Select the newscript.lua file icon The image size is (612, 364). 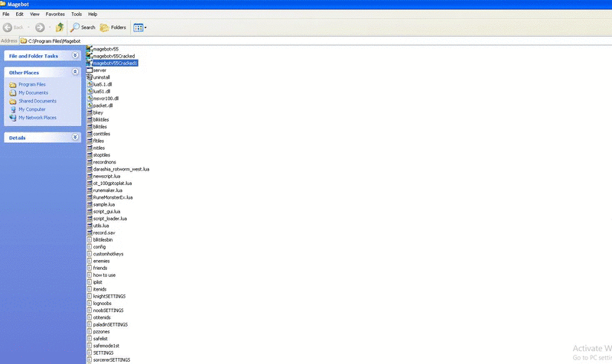90,176
